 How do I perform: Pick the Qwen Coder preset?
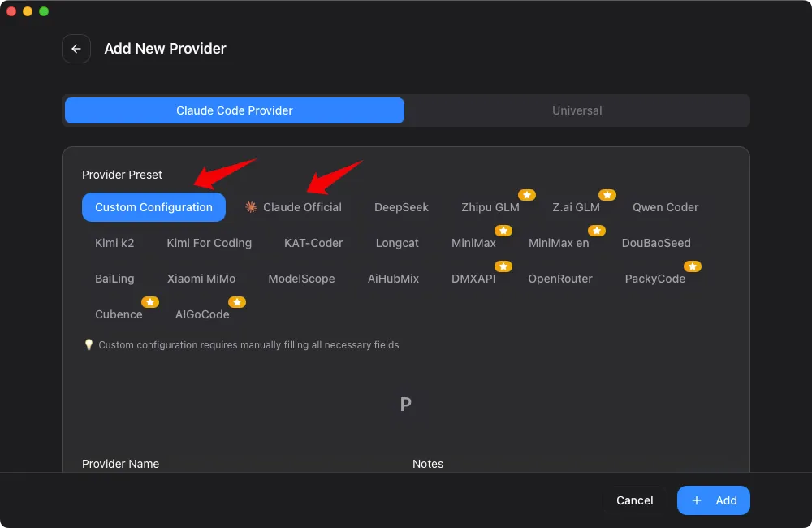(x=665, y=207)
